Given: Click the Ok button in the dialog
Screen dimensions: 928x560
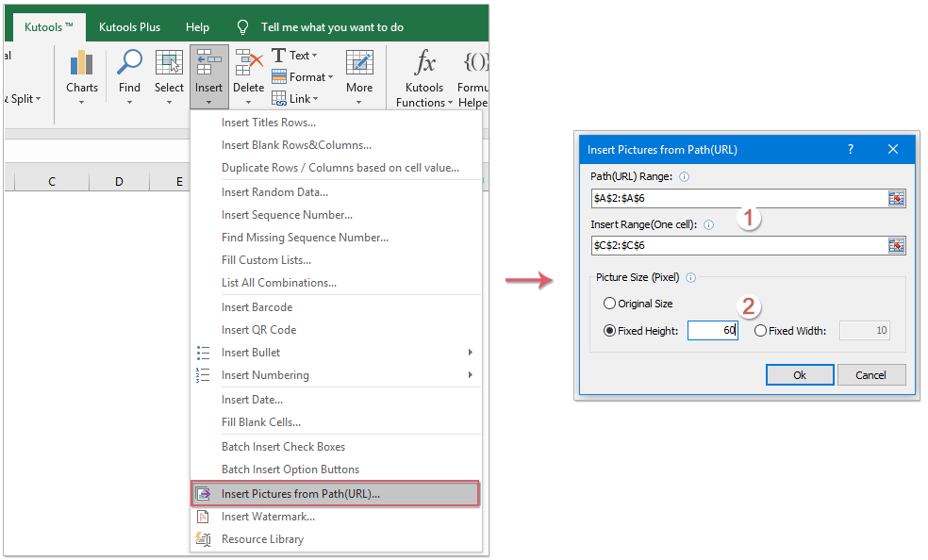Looking at the screenshot, I should coord(799,374).
